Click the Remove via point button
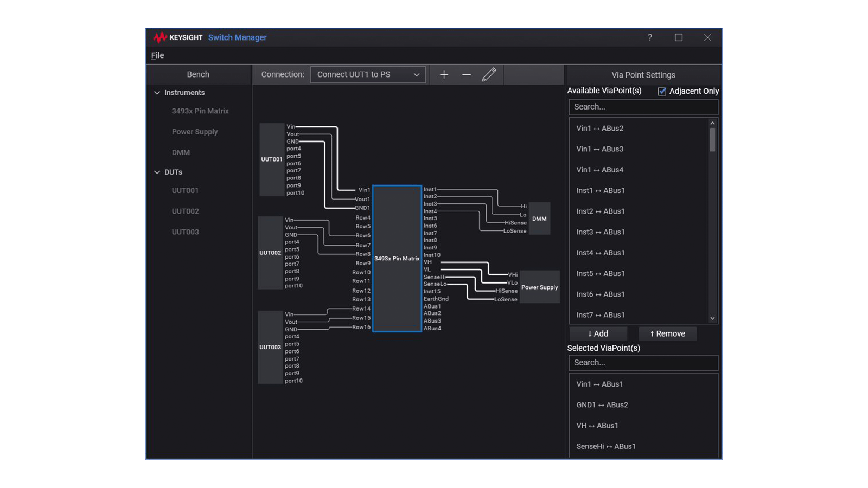Viewport: 868px width, 488px height. click(x=667, y=334)
